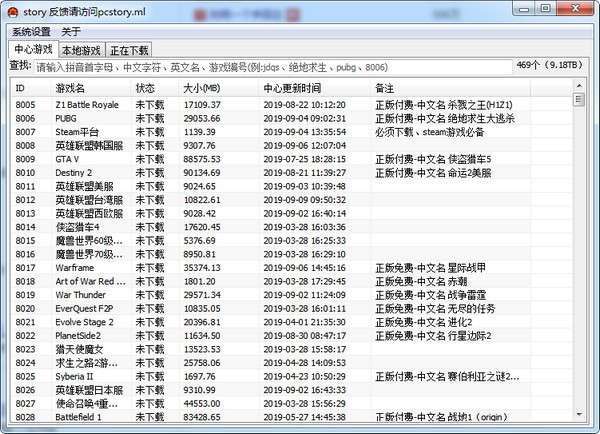600x434 pixels.
Task: Select the 英雄联盟美服 row
Action: click(x=291, y=186)
